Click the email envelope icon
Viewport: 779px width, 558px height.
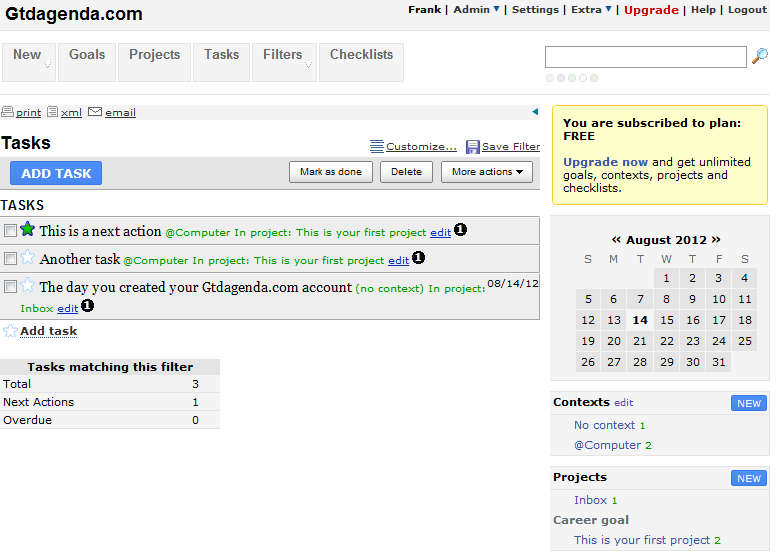95,112
